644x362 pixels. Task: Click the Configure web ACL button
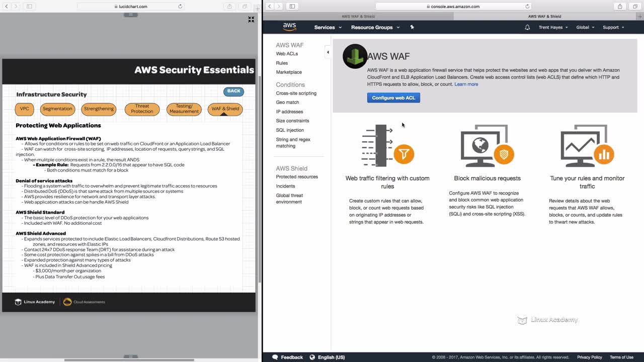(x=393, y=98)
